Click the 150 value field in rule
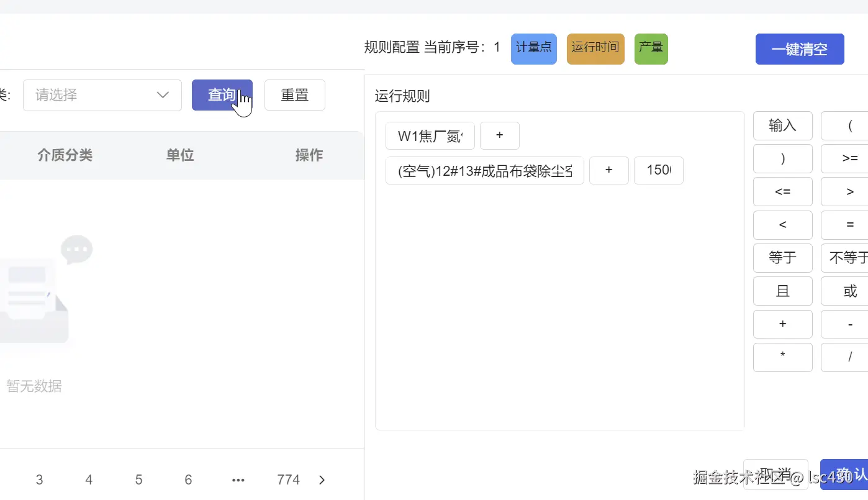 point(659,171)
